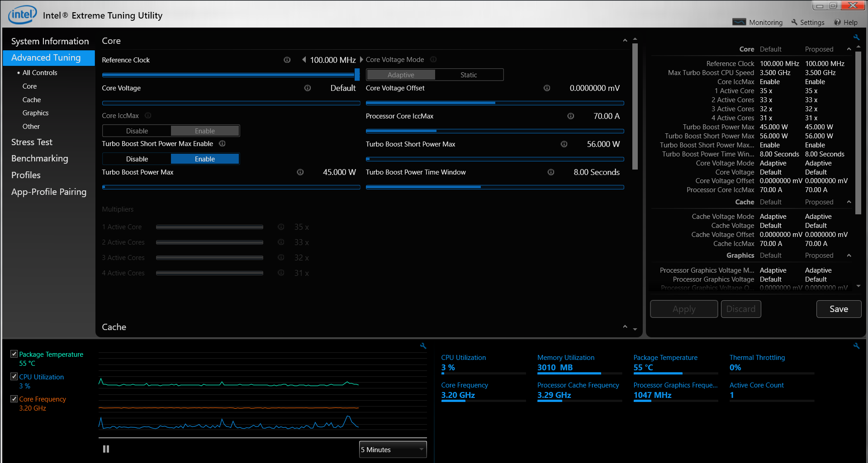Click the Apply button
Image resolution: width=868 pixels, height=463 pixels.
point(684,309)
